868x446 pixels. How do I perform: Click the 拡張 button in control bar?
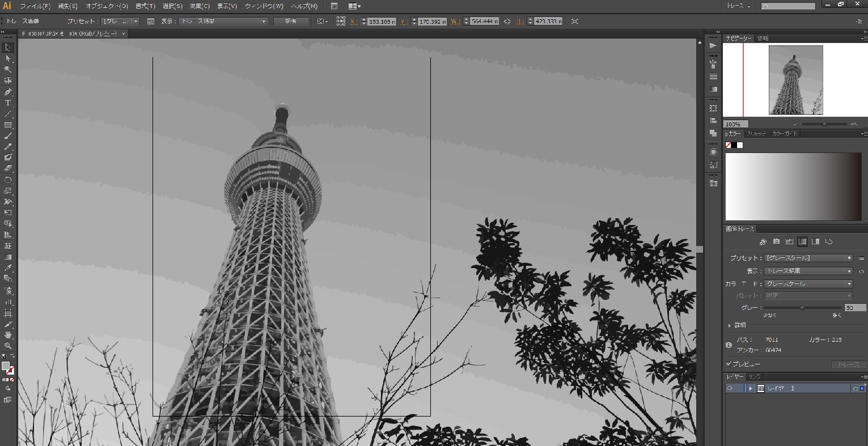[291, 22]
